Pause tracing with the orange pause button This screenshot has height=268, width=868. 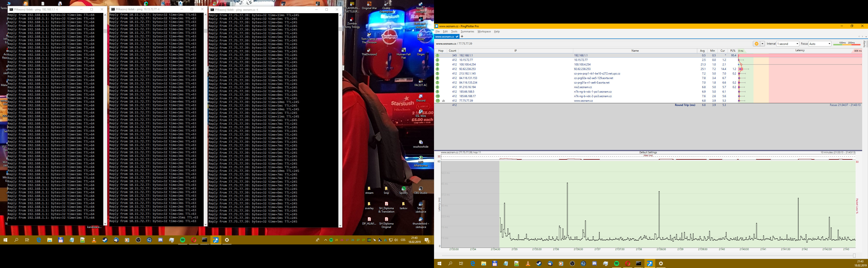[x=756, y=44]
